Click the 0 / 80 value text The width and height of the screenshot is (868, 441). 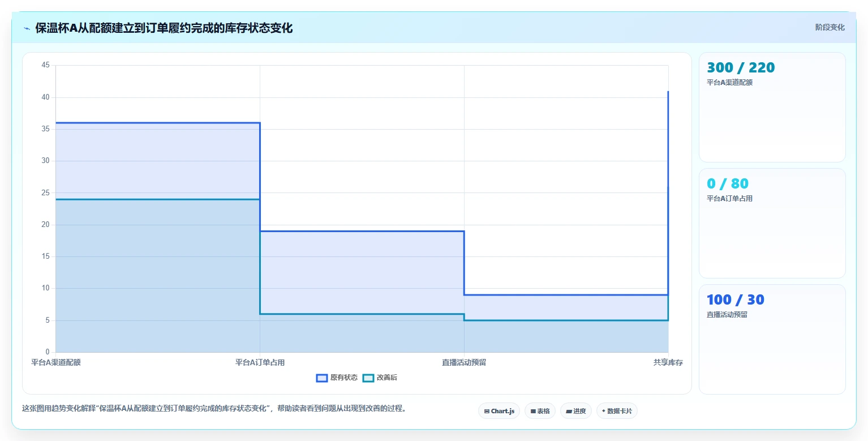(x=728, y=184)
